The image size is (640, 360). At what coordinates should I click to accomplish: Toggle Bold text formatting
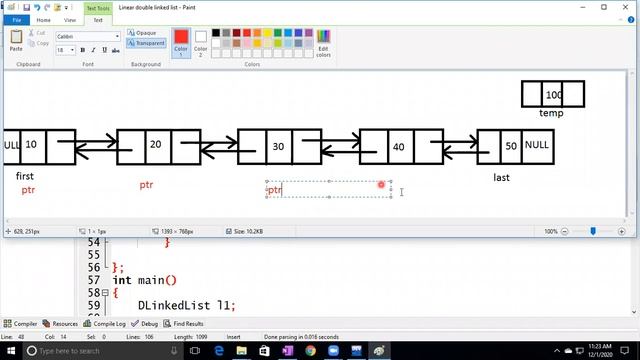tap(83, 50)
